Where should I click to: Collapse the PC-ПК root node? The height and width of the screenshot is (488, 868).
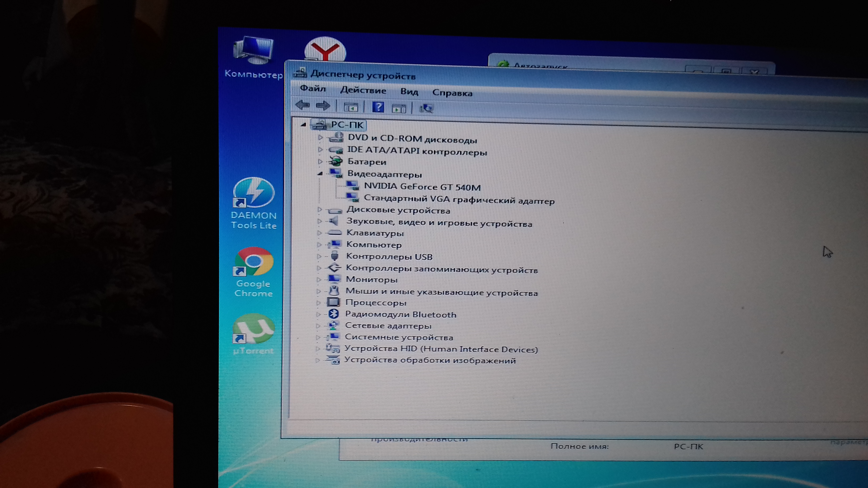click(x=303, y=125)
